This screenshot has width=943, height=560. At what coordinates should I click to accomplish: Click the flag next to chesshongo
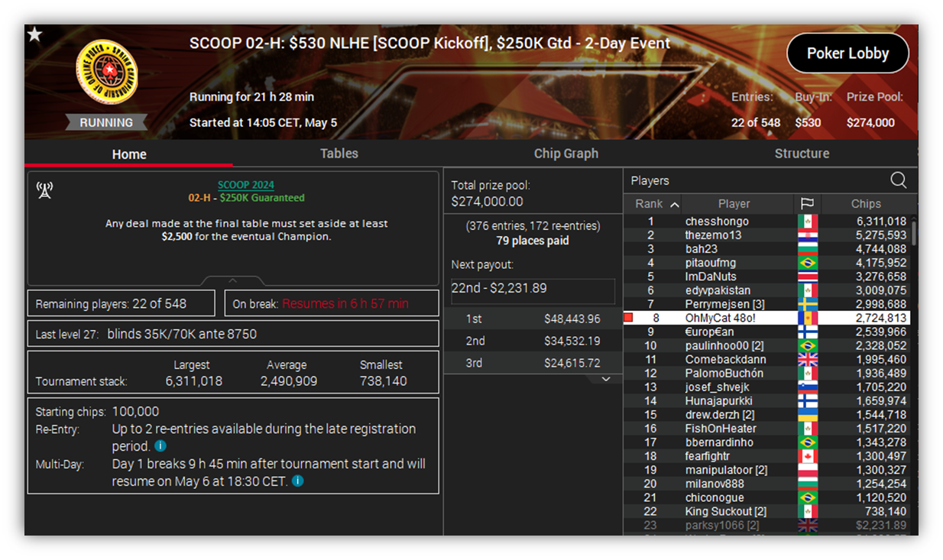tap(807, 222)
